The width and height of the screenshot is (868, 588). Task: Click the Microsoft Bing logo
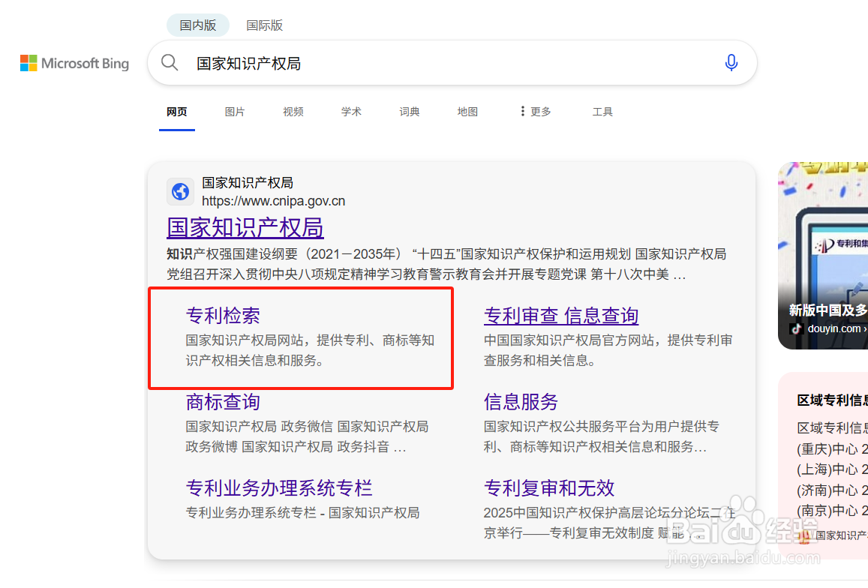pos(74,63)
